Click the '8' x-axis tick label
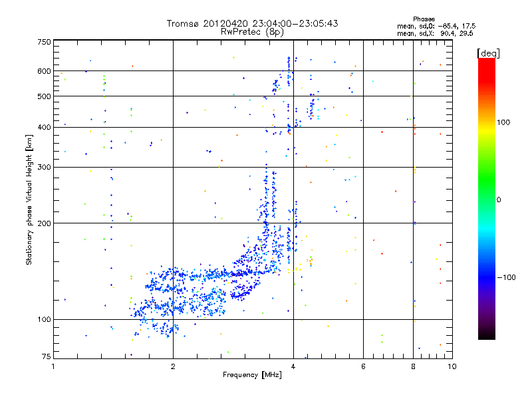 tap(413, 366)
